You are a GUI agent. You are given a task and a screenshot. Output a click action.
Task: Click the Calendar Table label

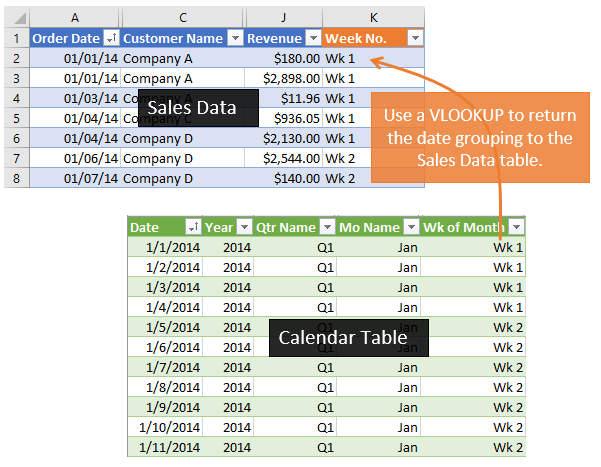tap(342, 338)
